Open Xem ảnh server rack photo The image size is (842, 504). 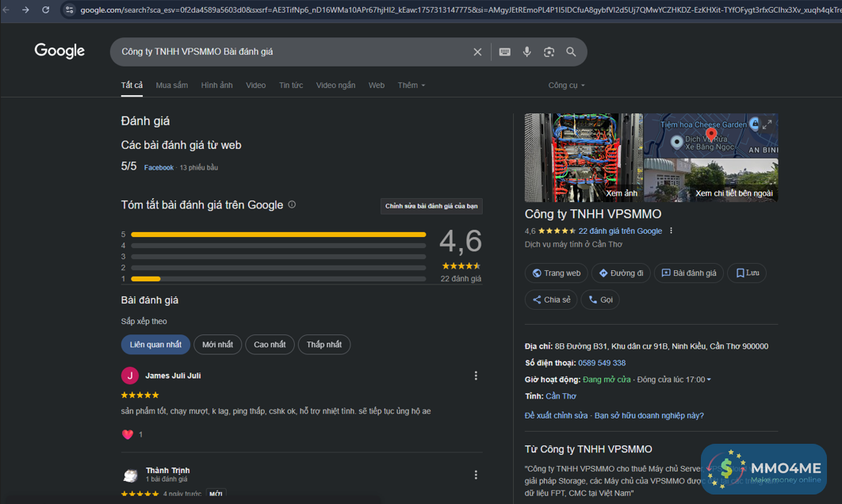pyautogui.click(x=584, y=158)
